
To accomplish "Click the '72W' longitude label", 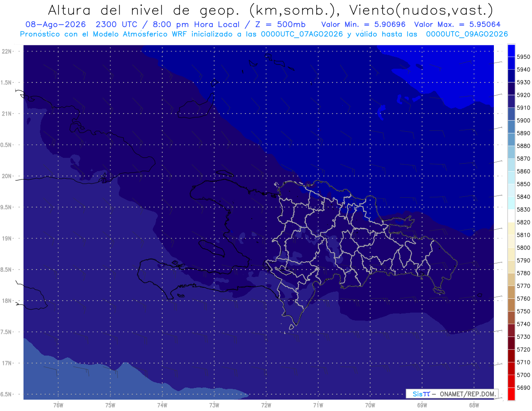I will point(266,405).
